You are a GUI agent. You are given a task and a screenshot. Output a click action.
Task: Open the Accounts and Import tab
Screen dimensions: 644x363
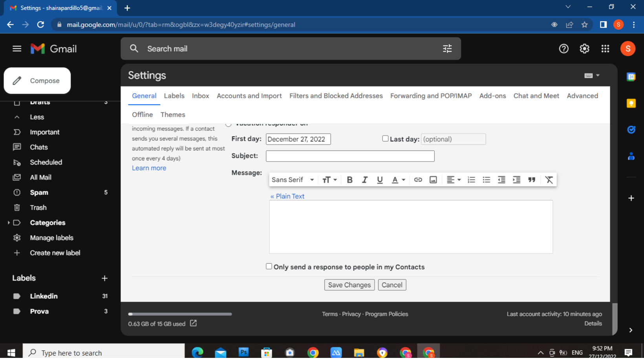pyautogui.click(x=249, y=96)
